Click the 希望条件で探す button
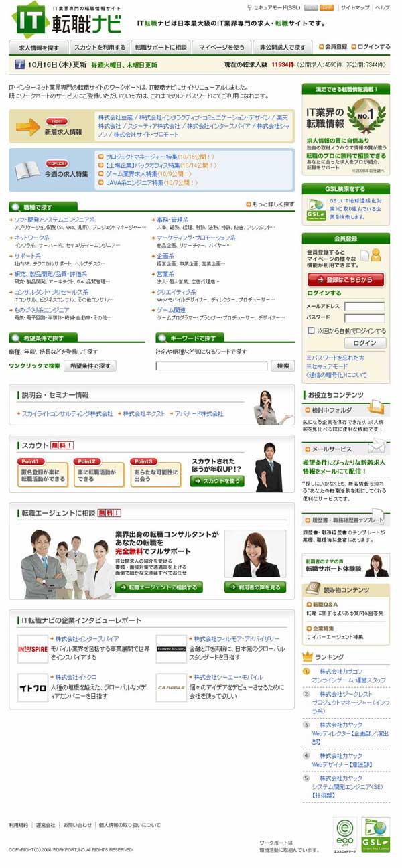 [90, 366]
